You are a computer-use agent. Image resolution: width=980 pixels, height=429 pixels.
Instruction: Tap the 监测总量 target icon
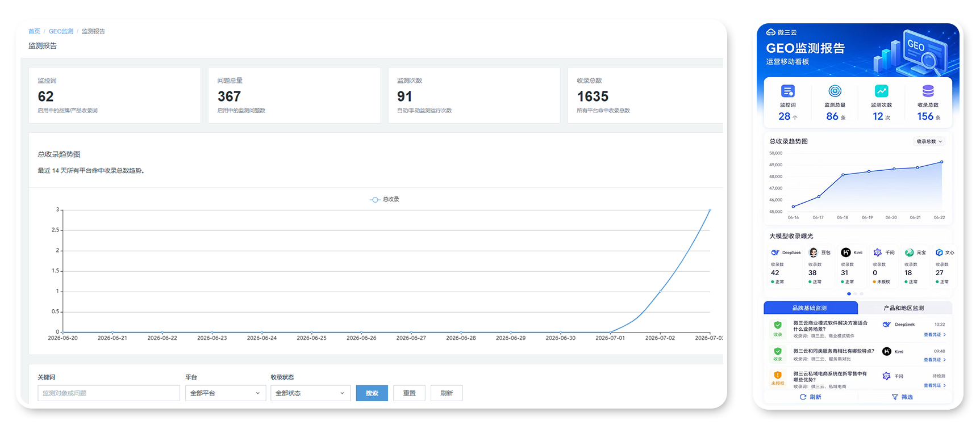click(835, 91)
